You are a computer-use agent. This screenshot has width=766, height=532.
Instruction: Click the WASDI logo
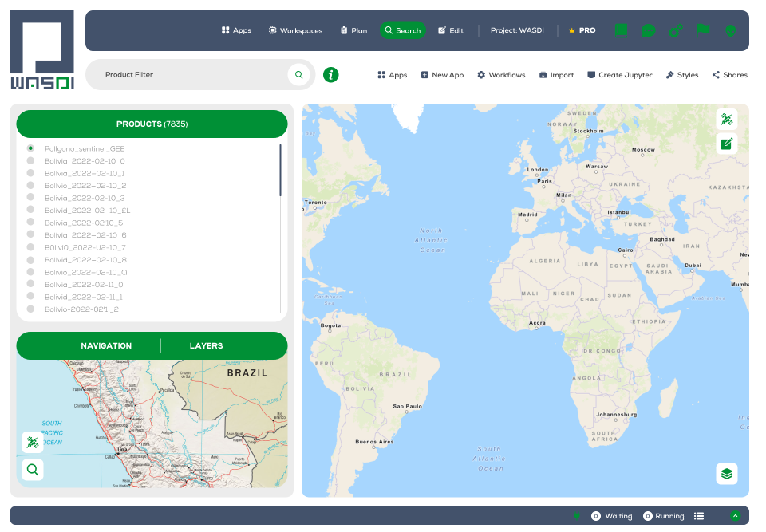pyautogui.click(x=42, y=49)
